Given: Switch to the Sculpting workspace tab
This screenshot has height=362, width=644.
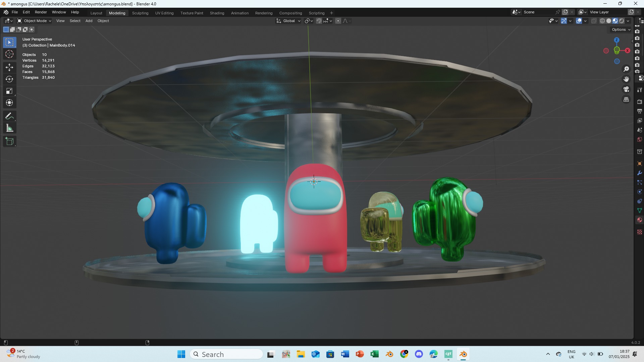Looking at the screenshot, I should tap(140, 13).
